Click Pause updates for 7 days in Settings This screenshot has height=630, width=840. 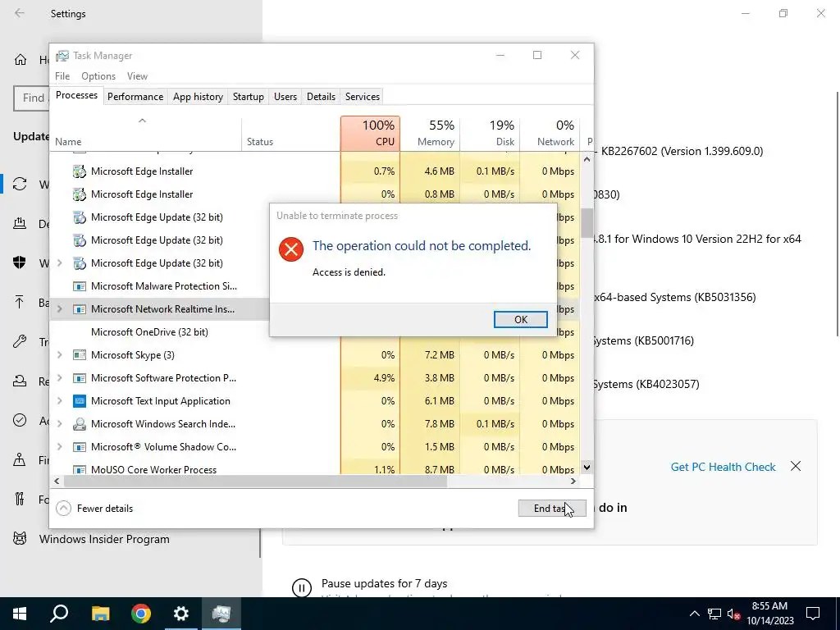click(x=384, y=583)
